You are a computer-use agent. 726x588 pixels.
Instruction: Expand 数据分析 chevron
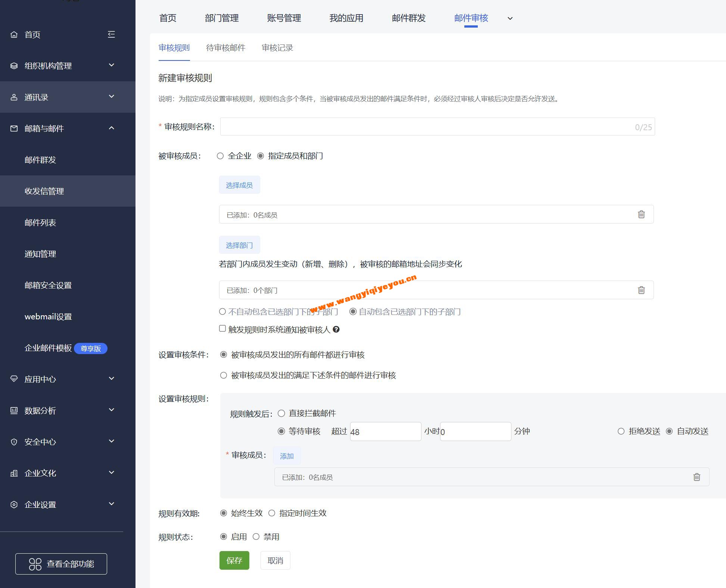111,410
